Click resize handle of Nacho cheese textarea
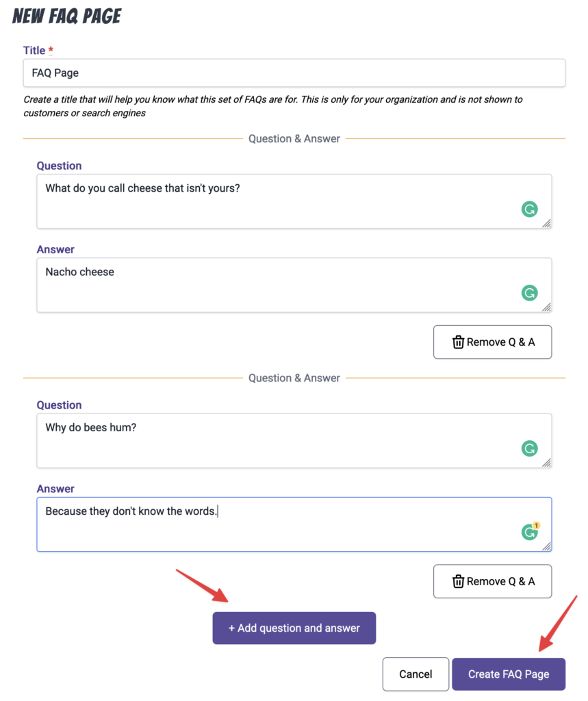Viewport: 588px width, 701px height. 546,307
